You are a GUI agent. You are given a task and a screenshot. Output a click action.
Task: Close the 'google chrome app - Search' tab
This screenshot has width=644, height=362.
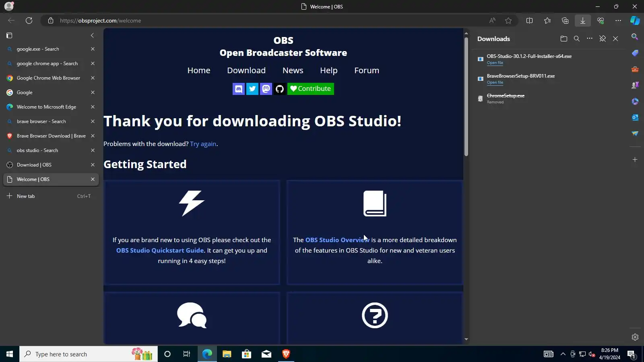click(x=93, y=64)
